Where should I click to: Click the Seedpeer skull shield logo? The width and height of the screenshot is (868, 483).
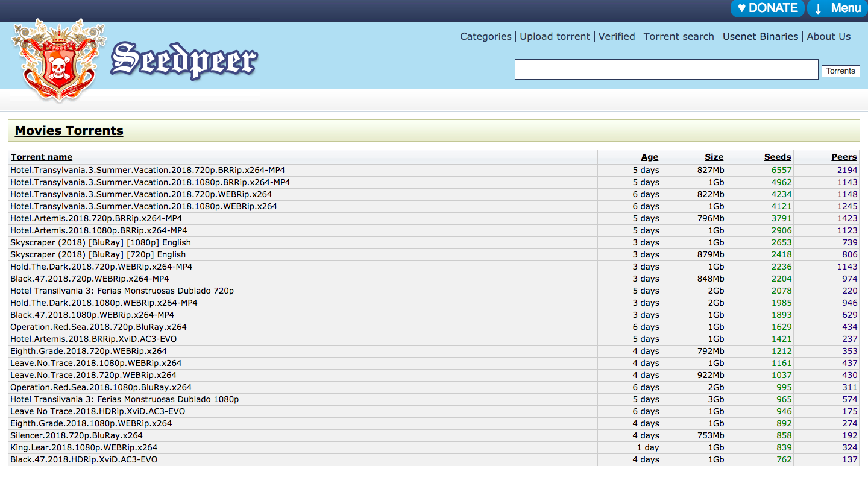pos(58,60)
